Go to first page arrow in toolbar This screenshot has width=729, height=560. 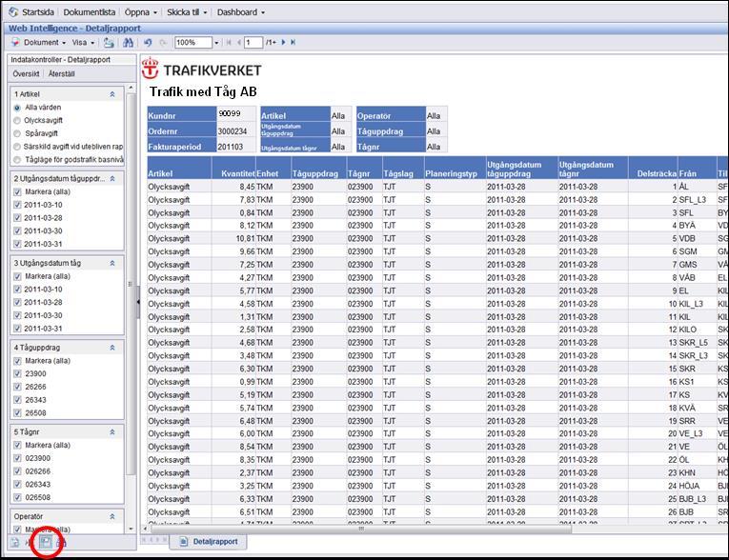click(x=229, y=42)
